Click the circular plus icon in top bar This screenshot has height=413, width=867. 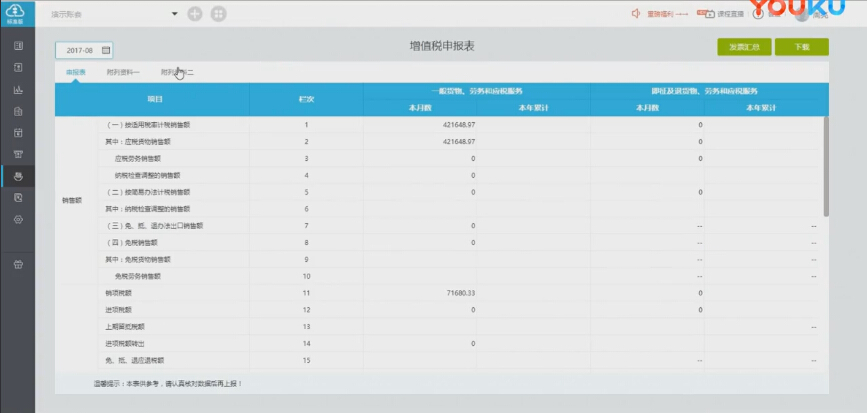click(x=195, y=14)
